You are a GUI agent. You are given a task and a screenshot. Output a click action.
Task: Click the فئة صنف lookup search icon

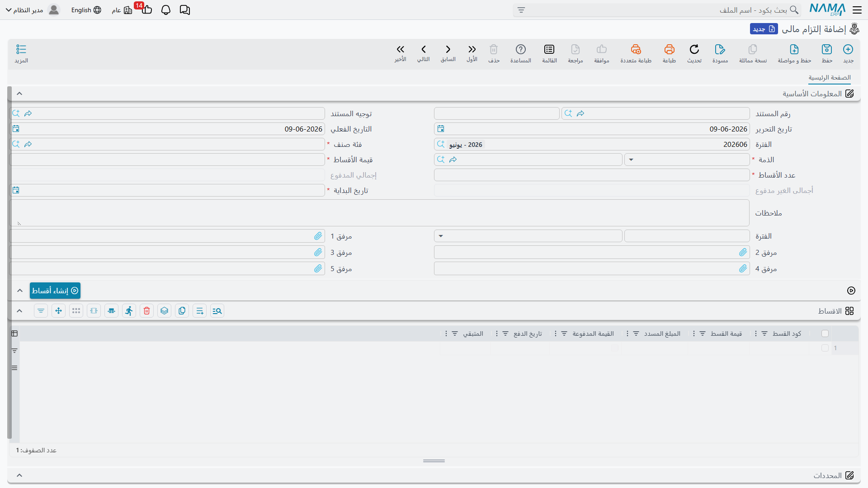coord(16,144)
